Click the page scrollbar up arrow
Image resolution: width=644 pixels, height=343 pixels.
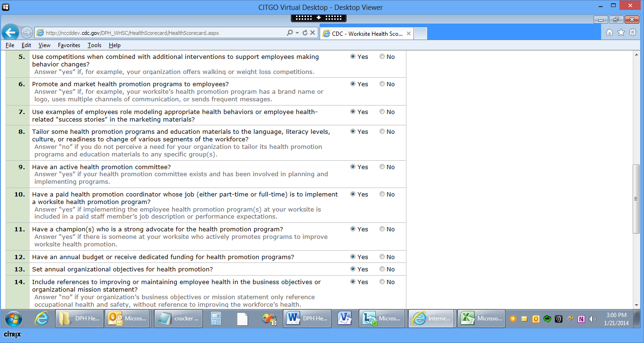click(636, 55)
